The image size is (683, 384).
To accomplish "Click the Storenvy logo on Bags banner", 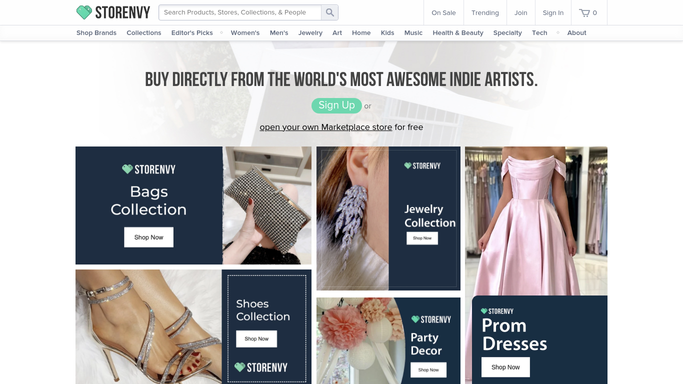I will [149, 169].
